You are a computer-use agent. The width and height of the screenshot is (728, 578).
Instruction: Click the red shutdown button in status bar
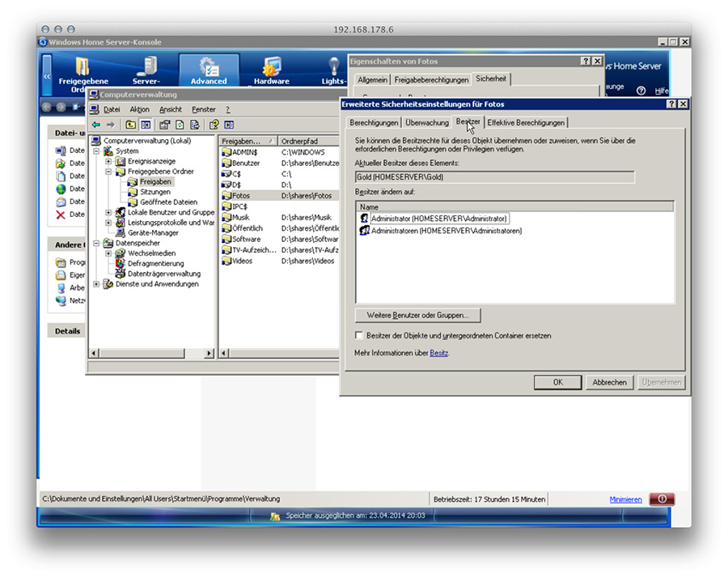coord(661,499)
